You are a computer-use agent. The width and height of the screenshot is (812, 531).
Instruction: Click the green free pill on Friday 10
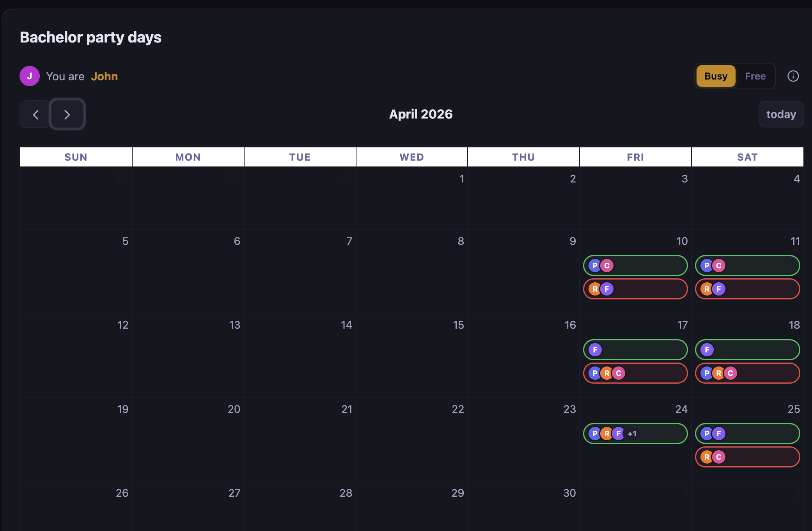tap(635, 265)
